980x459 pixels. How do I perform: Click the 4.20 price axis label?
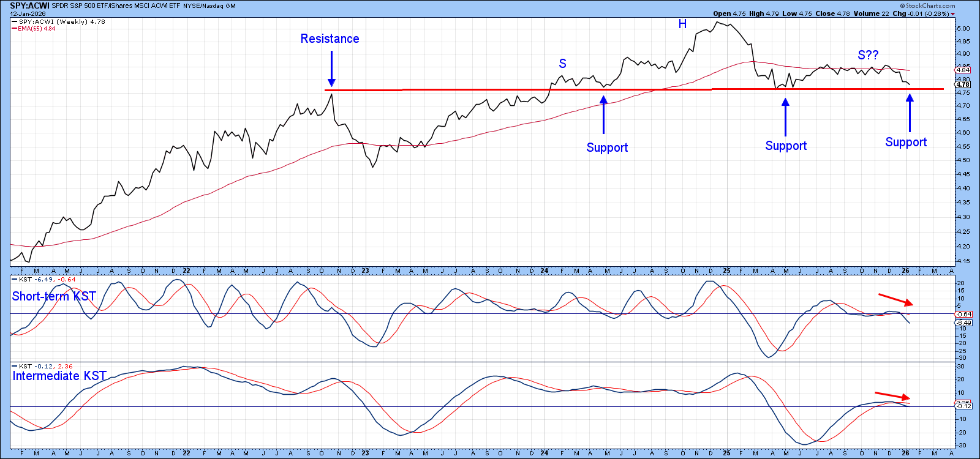point(963,247)
